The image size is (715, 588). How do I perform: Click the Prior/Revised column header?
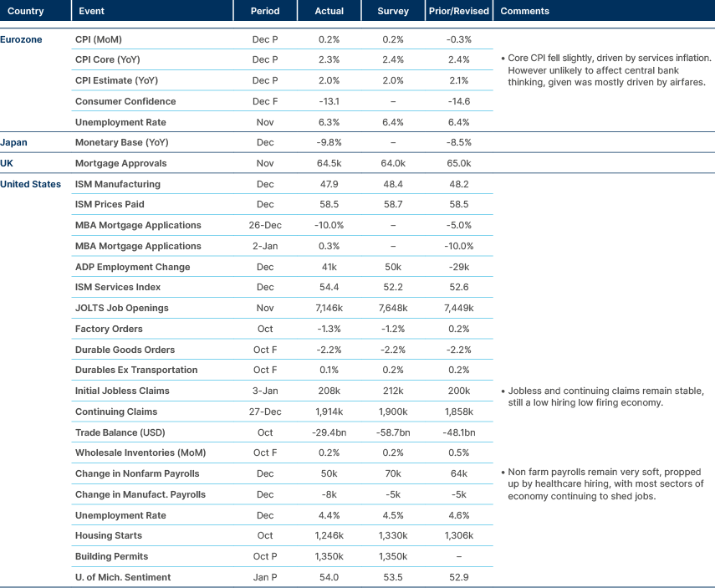tap(458, 11)
